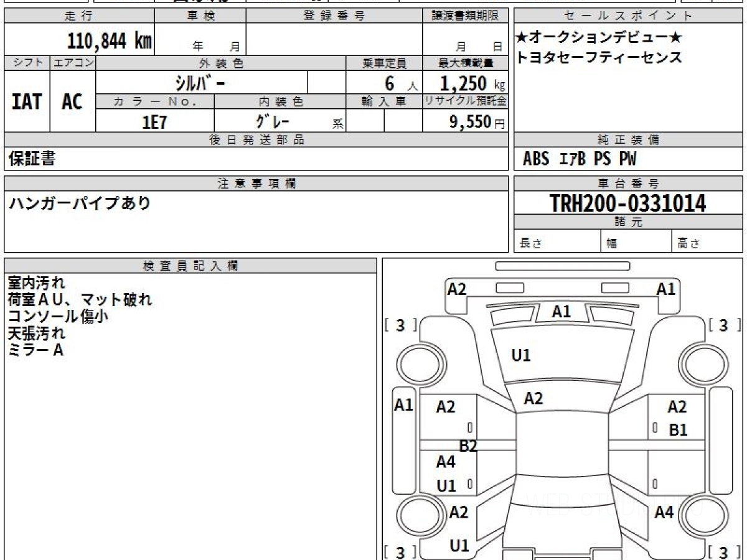Select the 室内汚れ inspector note
The height and width of the screenshot is (560, 747).
coord(36,282)
